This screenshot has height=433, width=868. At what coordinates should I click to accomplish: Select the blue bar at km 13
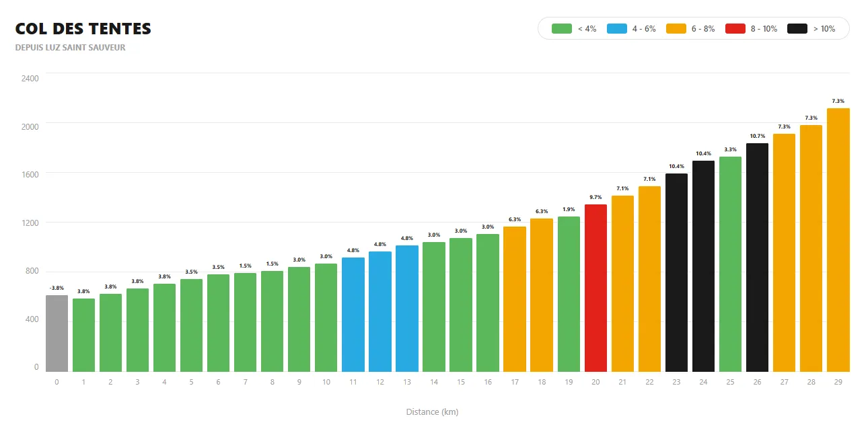point(407,309)
